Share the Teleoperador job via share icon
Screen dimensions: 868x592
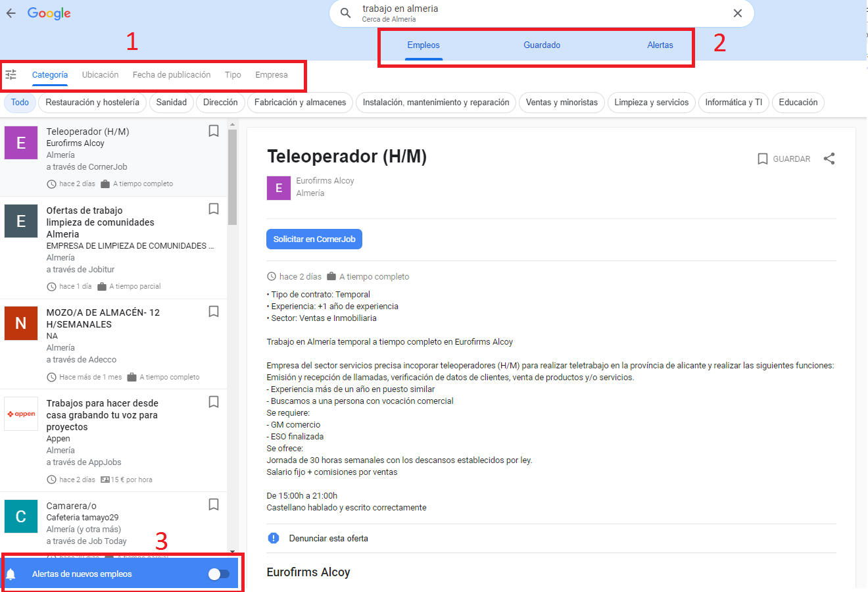point(829,159)
